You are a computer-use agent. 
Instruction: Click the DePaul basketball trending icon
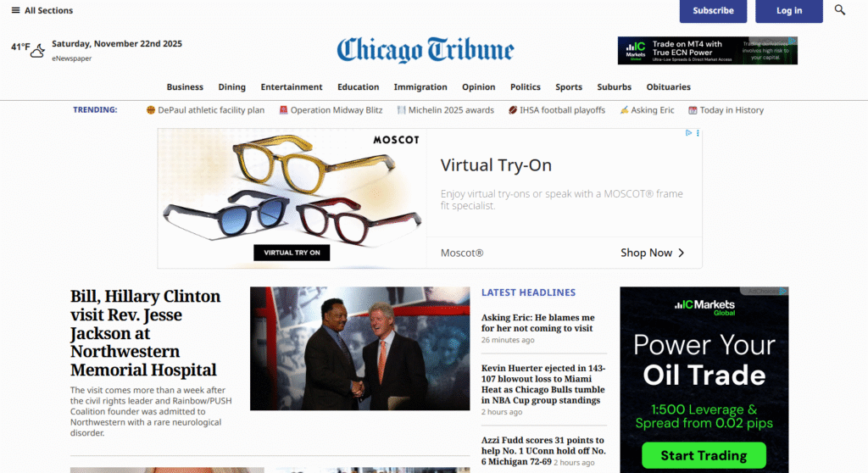(x=151, y=109)
